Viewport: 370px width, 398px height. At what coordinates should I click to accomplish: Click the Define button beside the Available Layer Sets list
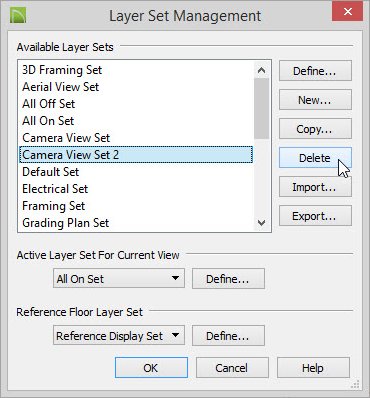point(315,71)
